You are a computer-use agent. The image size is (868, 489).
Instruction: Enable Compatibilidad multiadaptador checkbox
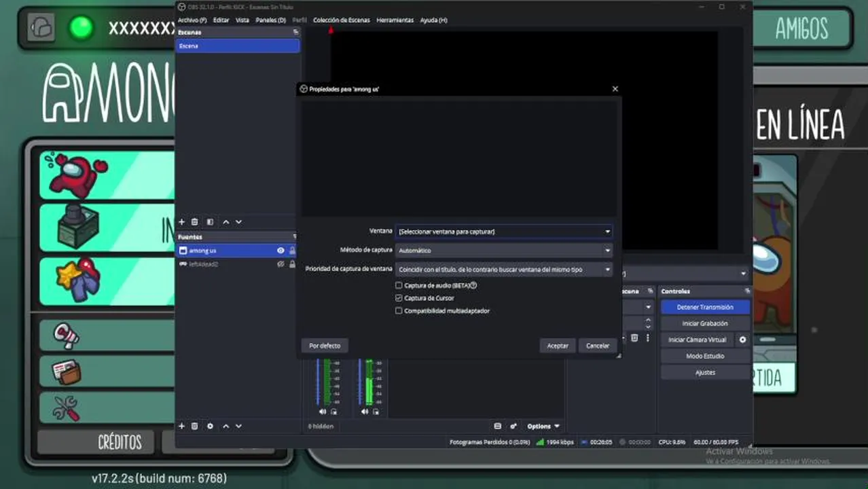tap(399, 310)
